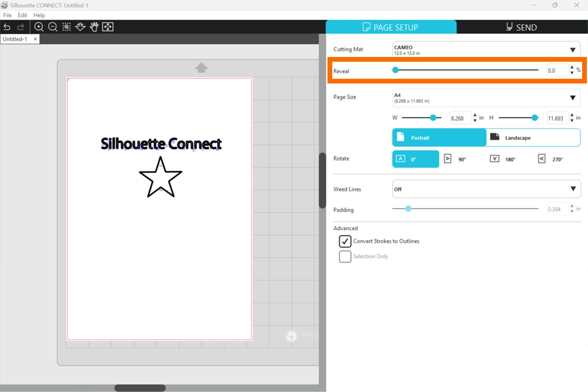Uncheck Convert Strokes to Outlines

point(345,242)
